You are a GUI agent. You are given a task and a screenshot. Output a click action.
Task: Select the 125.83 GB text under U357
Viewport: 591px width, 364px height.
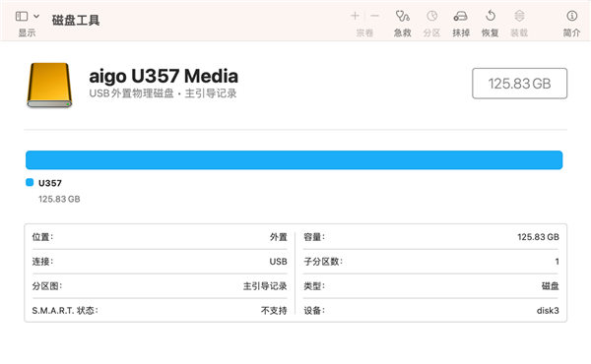pos(59,199)
